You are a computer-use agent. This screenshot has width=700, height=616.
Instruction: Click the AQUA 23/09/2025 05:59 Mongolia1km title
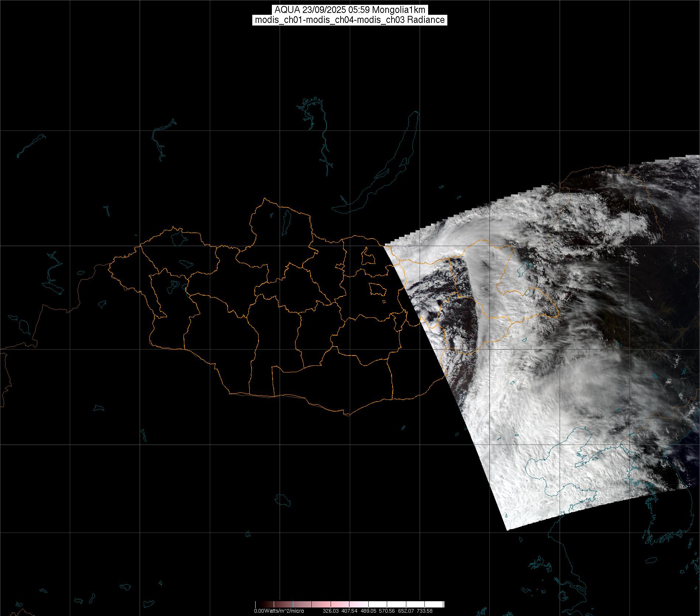(350, 10)
